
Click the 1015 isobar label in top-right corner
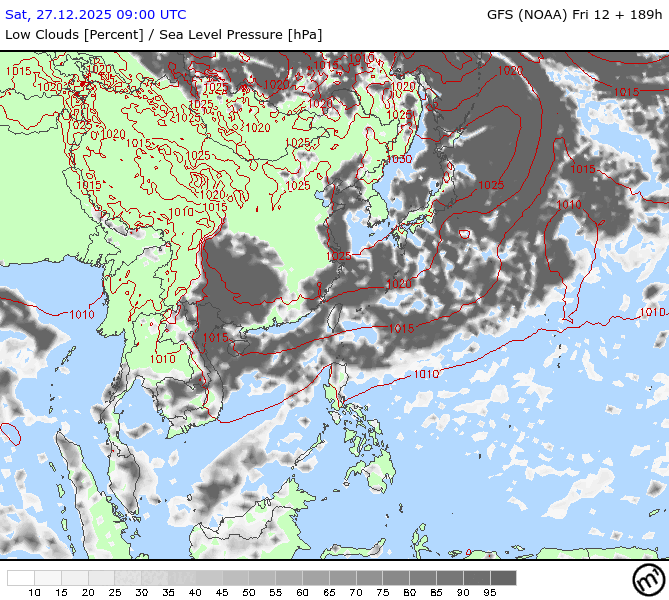pos(626,92)
